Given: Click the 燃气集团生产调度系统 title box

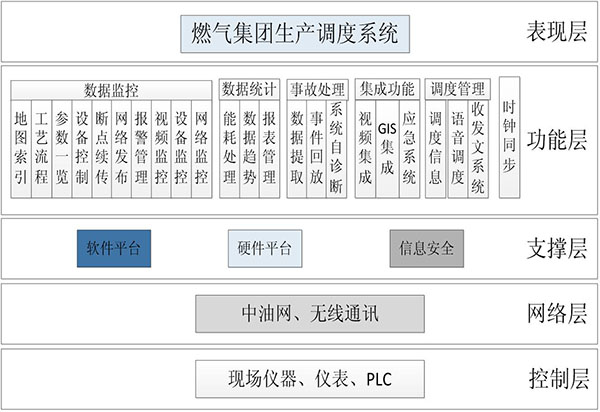Looking at the screenshot, I should click(x=295, y=34).
